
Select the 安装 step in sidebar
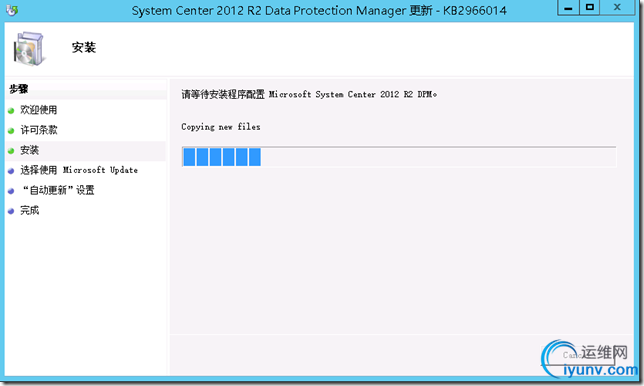(x=30, y=150)
